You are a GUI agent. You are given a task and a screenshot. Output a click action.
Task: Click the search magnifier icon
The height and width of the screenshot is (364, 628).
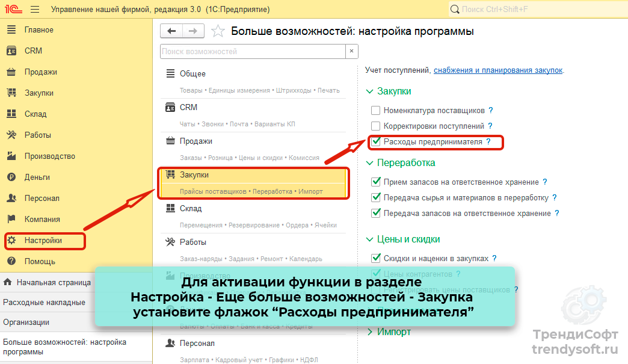455,9
